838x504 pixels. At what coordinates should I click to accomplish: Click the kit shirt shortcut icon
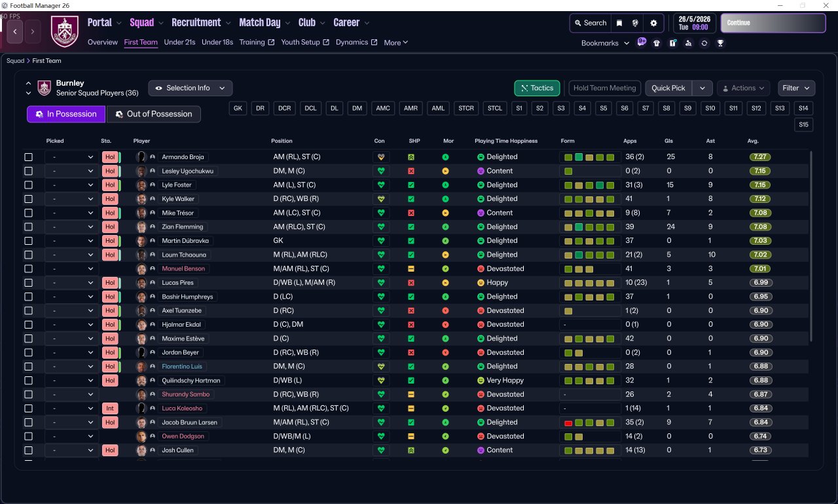point(657,43)
